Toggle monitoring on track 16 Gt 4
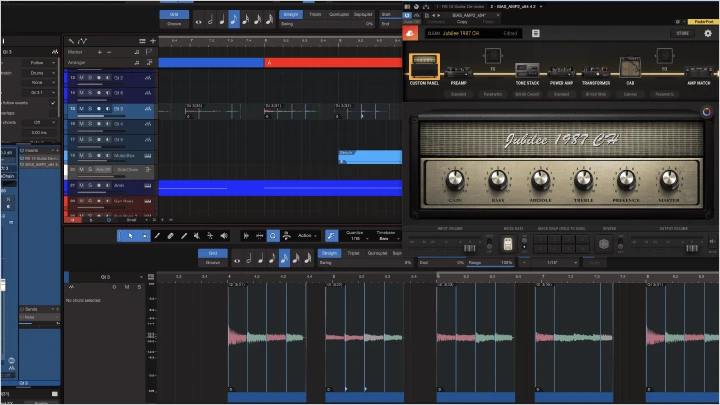The image size is (720, 405). point(107,124)
